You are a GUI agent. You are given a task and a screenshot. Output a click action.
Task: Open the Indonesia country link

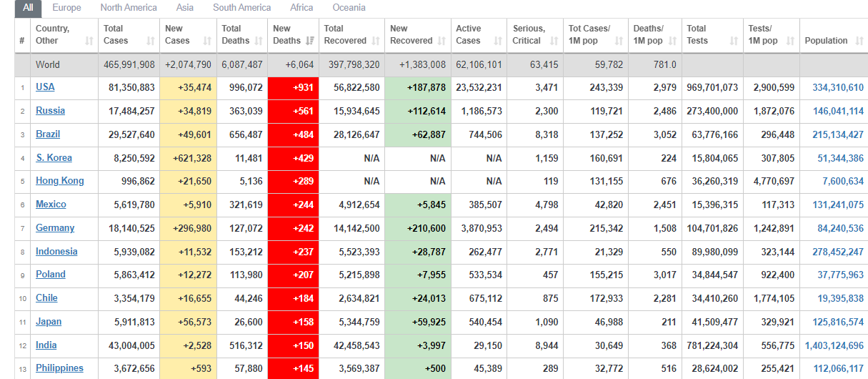tap(56, 252)
